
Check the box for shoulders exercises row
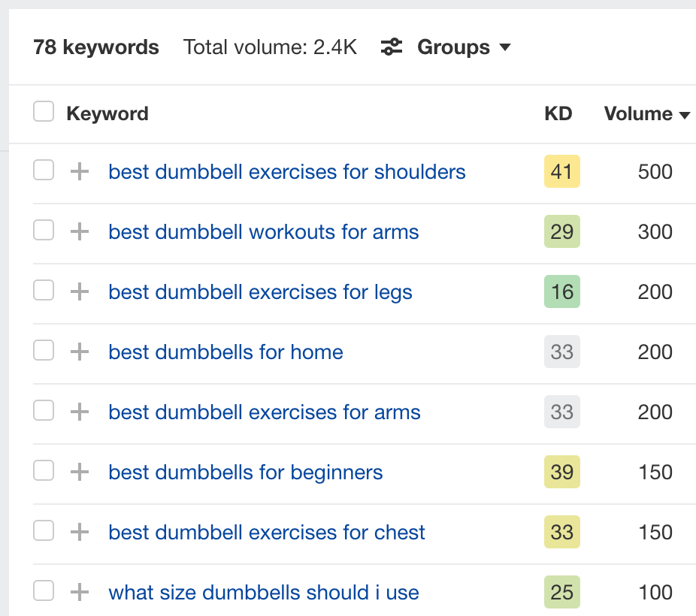tap(44, 170)
